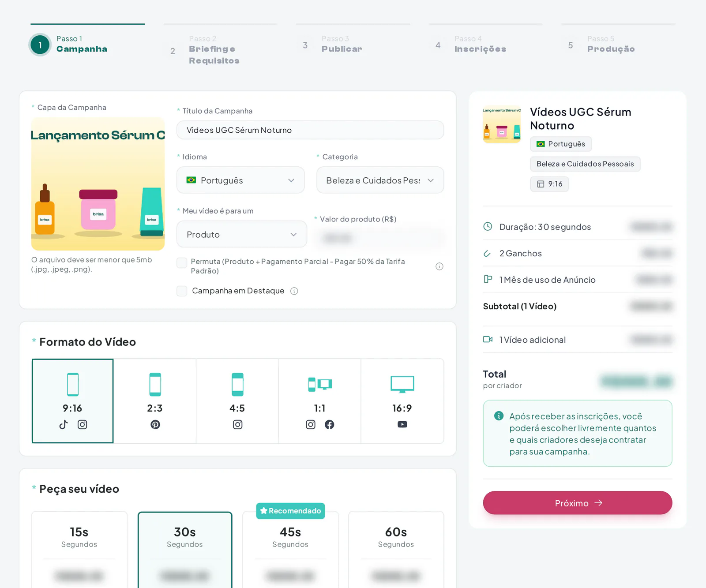Jump to Passo 3 Publicar step

[x=353, y=45]
